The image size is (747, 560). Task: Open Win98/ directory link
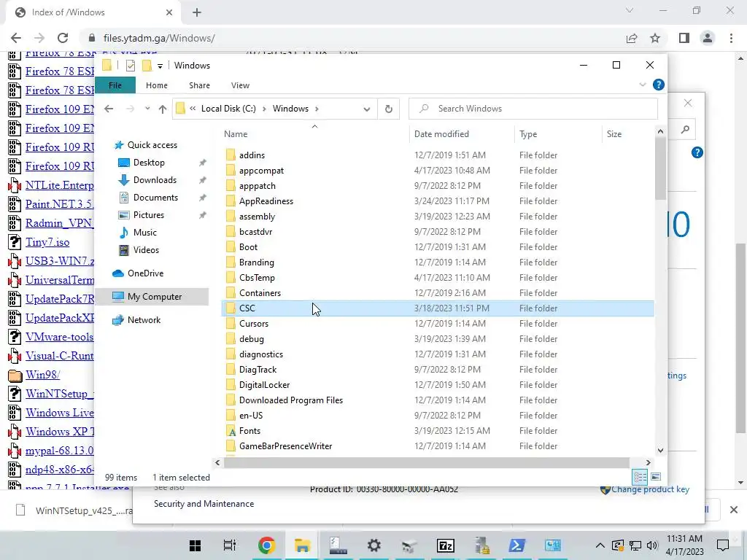tap(43, 375)
